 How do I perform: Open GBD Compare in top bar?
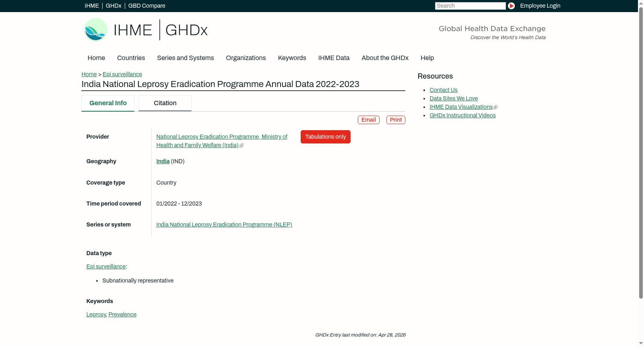tap(147, 6)
